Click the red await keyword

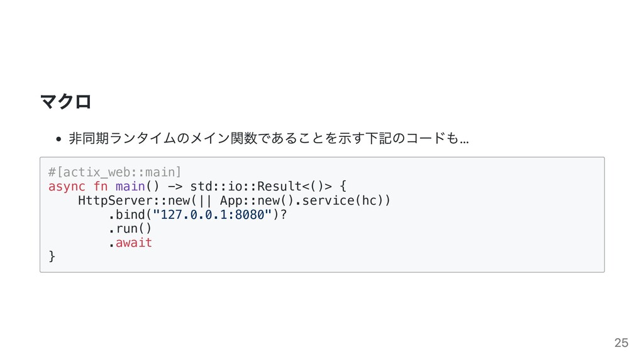(x=134, y=243)
